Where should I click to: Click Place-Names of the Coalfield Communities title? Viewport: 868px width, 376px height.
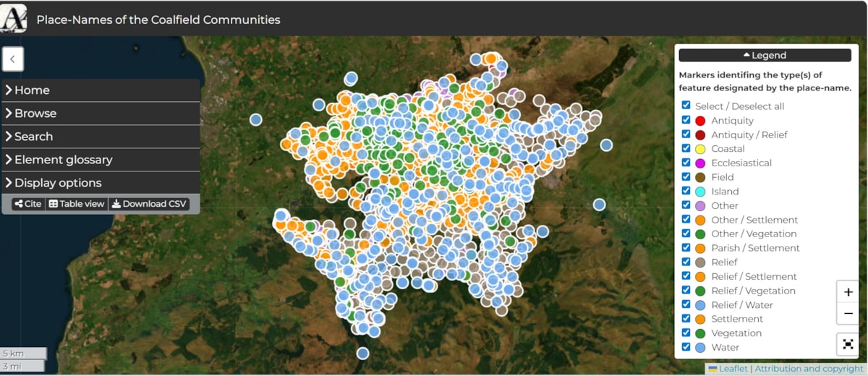(158, 20)
